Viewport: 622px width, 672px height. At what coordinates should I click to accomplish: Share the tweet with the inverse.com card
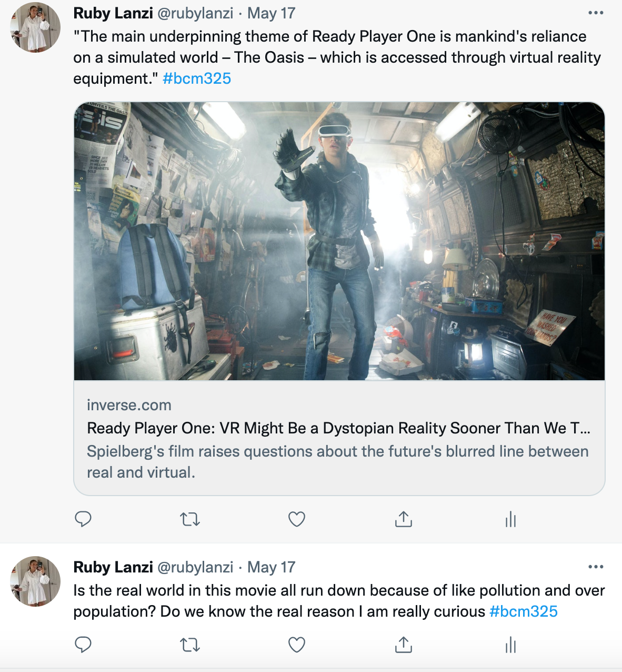point(404,519)
